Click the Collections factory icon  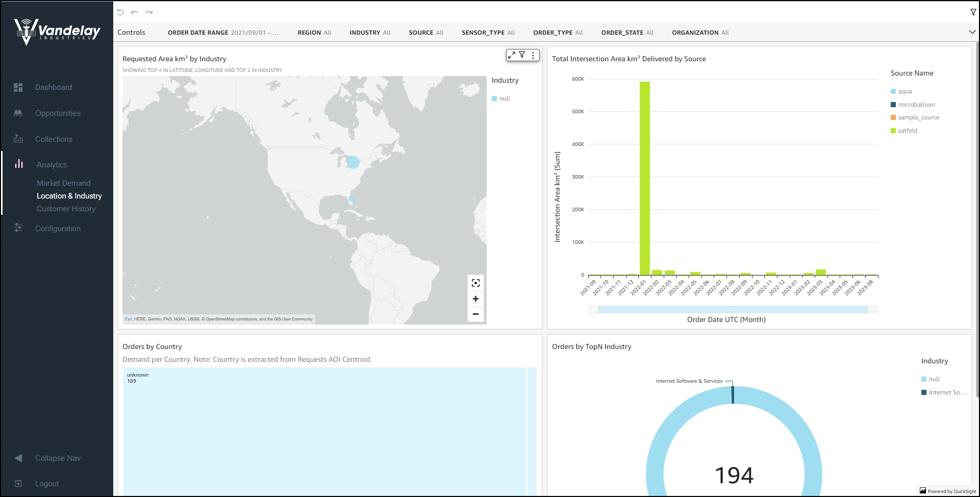point(18,139)
